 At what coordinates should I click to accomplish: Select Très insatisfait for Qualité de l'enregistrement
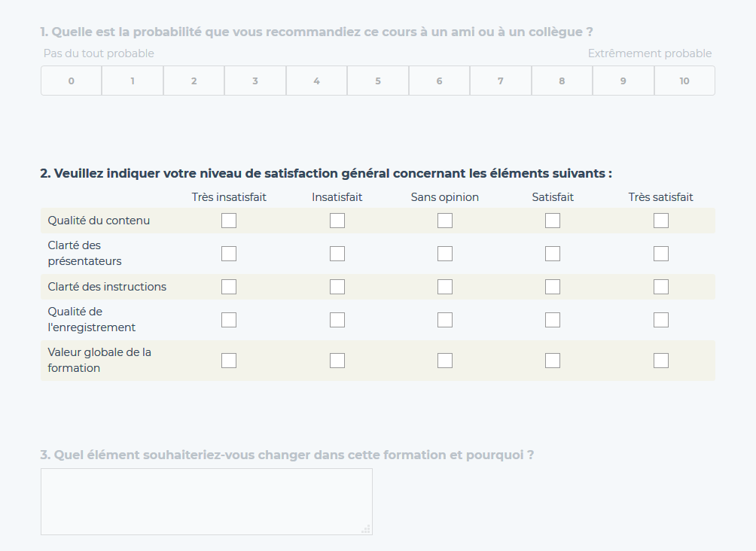tap(228, 319)
